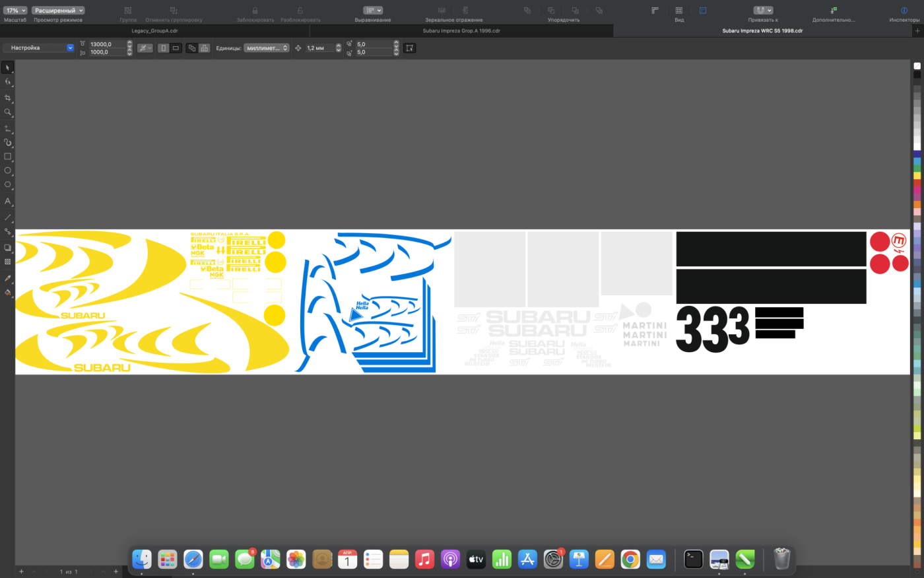Screen dimensions: 924x578
Task: Switch to Subaru Impreza Grop.A 1996.cdr tab
Action: click(461, 31)
